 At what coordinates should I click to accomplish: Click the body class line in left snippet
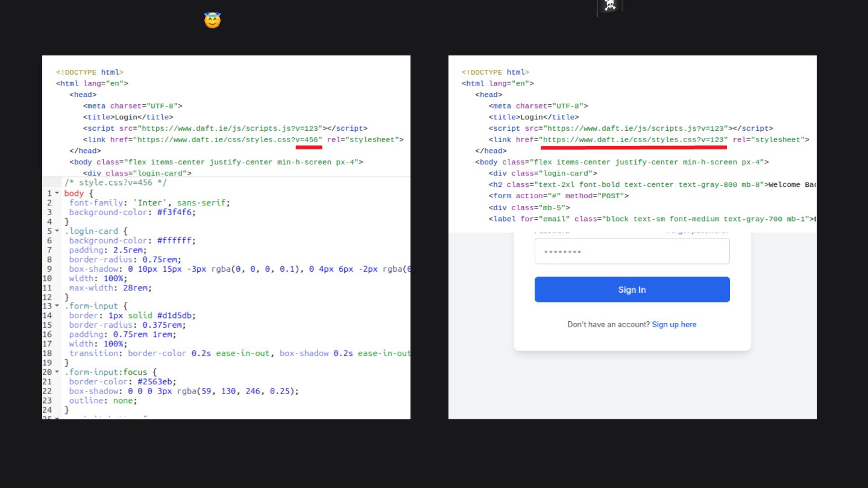[216, 162]
